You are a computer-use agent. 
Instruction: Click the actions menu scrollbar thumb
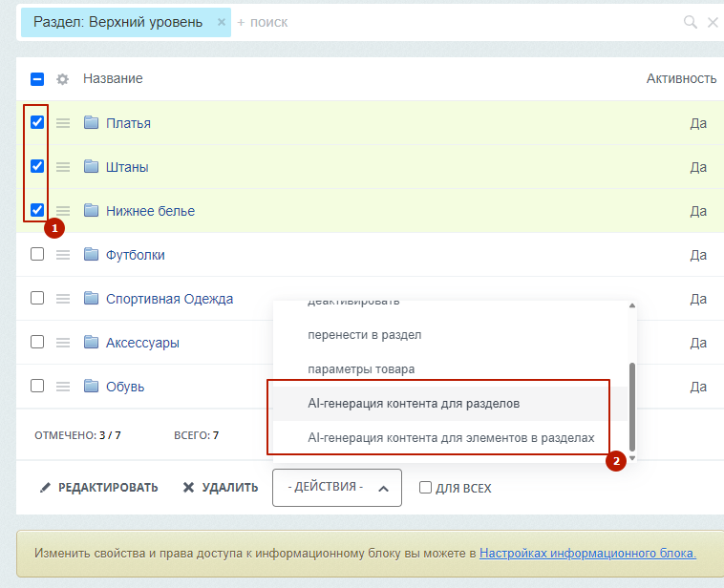pyautogui.click(x=632, y=407)
